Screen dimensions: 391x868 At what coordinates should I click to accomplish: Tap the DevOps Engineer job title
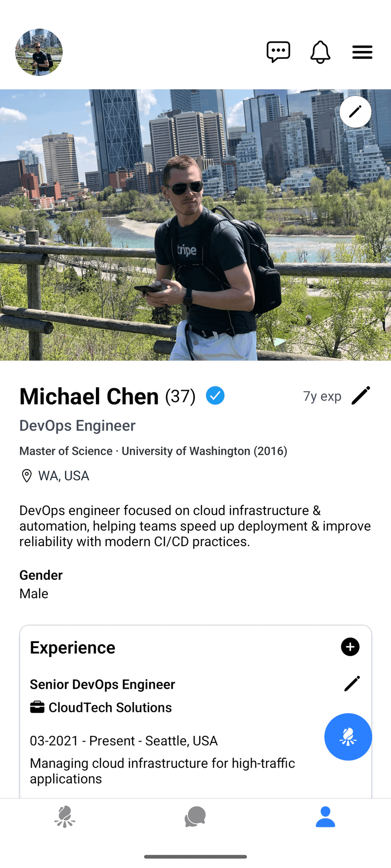tap(77, 426)
